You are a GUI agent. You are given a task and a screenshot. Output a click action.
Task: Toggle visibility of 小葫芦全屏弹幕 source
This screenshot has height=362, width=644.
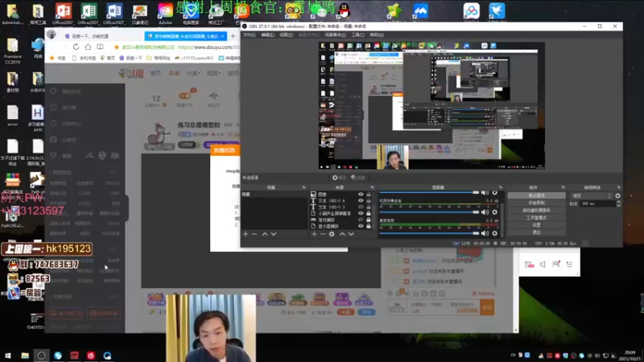click(361, 213)
